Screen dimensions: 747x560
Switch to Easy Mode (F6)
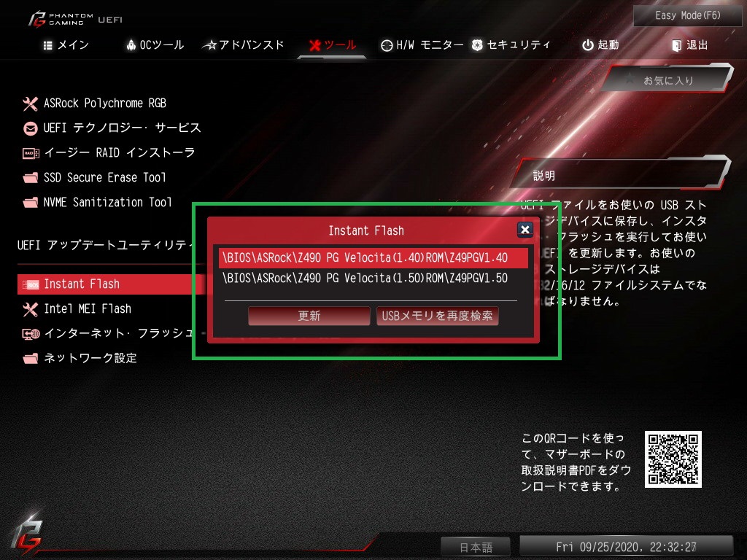[x=687, y=16]
